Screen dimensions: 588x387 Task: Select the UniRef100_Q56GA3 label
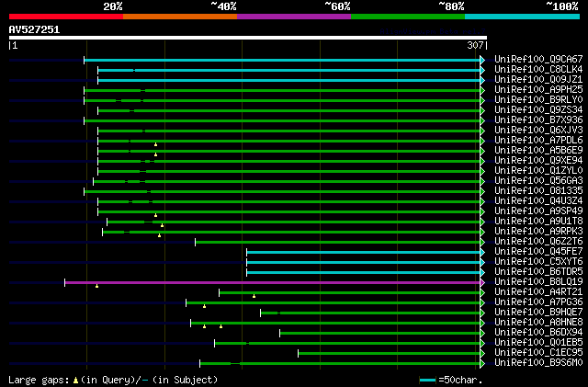coord(538,181)
